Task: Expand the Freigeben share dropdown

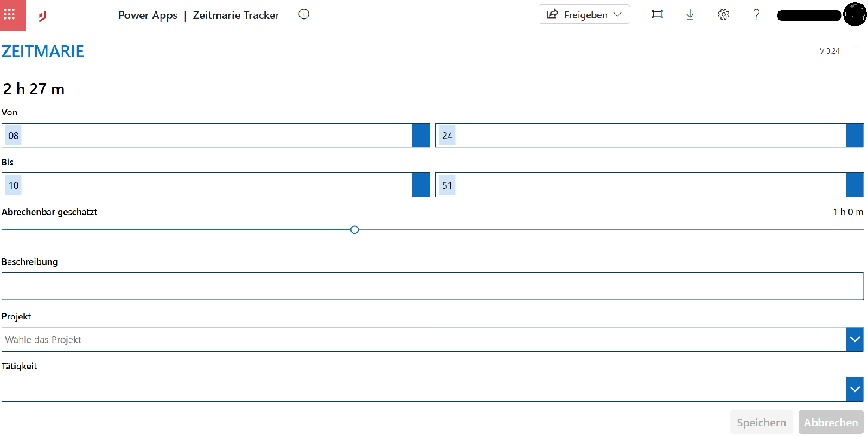Action: 584,15
